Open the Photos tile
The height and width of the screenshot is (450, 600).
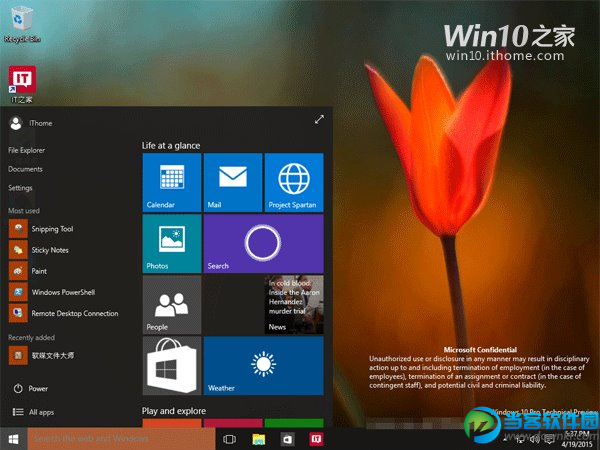tap(172, 243)
